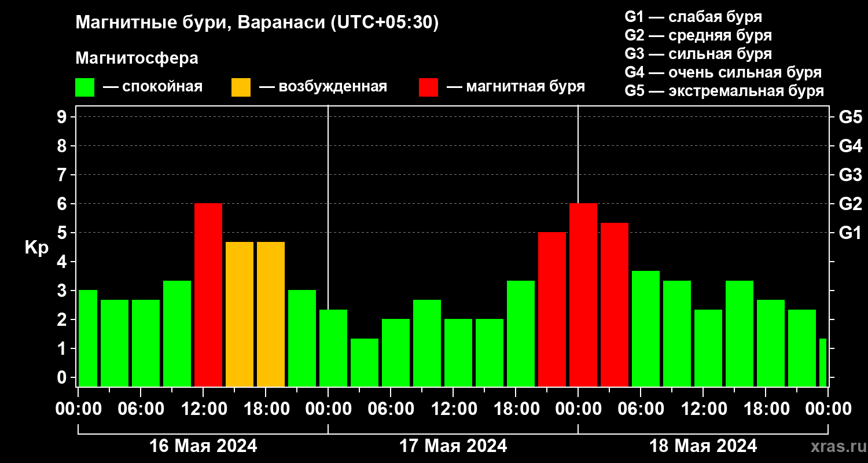This screenshot has height=463, width=868.
Task: Click the '18:00' time label under 18 May
Action: [766, 409]
